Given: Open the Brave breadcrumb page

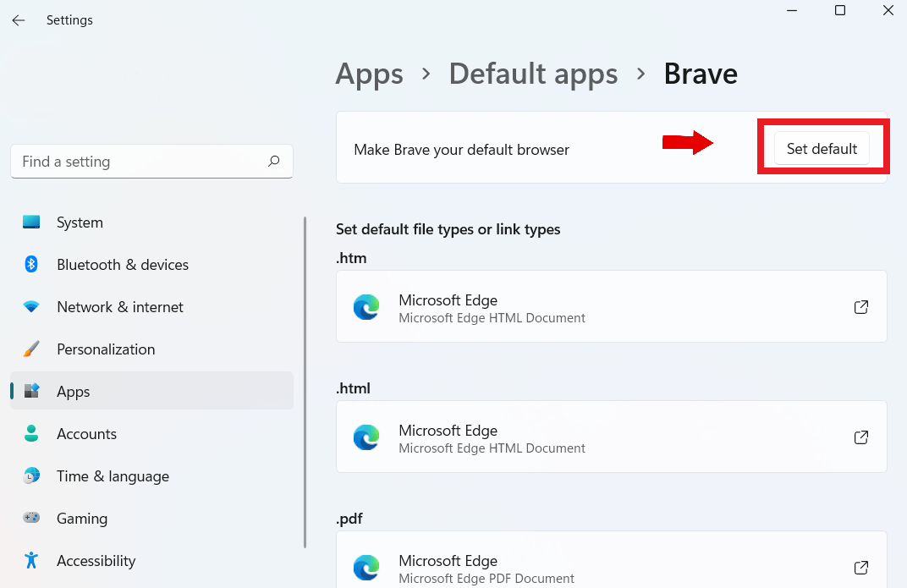Looking at the screenshot, I should click(x=701, y=74).
